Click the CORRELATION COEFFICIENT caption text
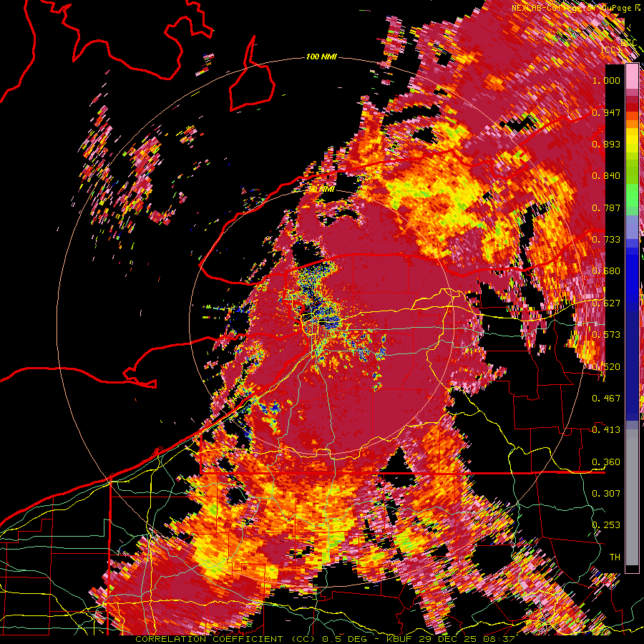This screenshot has height=644, width=644. [x=209, y=639]
